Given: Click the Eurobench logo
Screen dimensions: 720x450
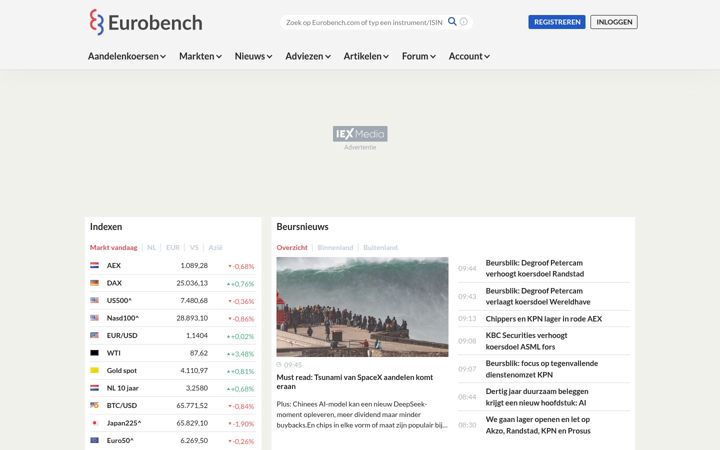Looking at the screenshot, I should coord(146,22).
